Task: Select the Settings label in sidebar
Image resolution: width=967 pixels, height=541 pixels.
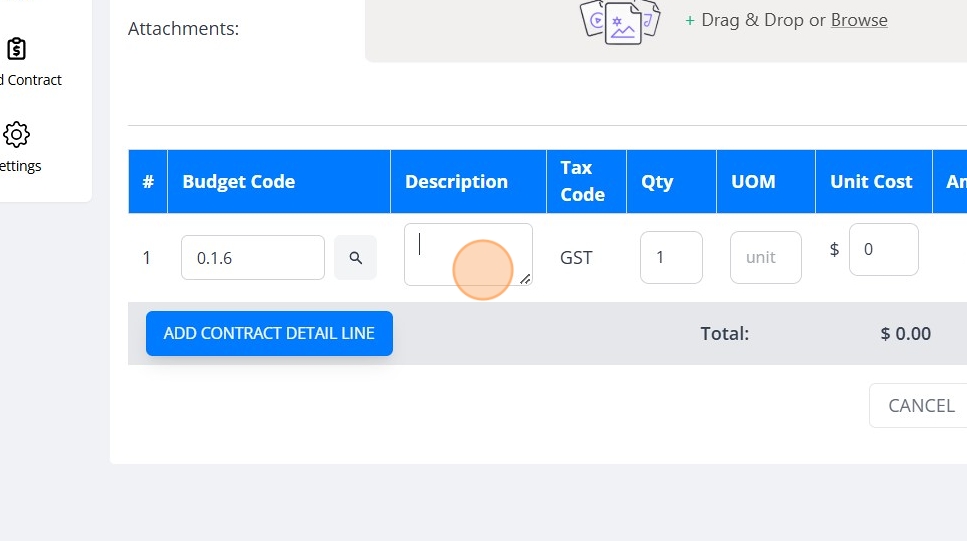Action: (x=21, y=166)
